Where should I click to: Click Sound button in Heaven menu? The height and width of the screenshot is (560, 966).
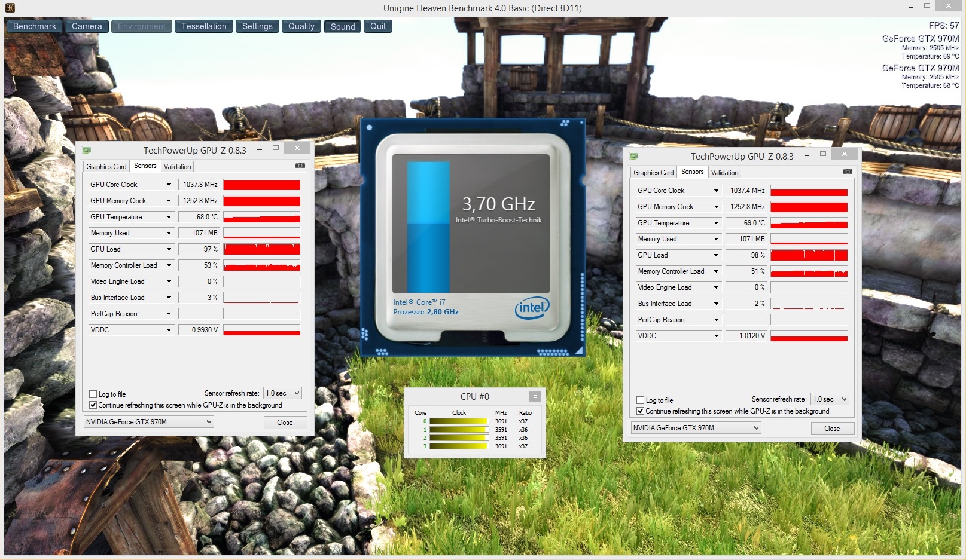[343, 26]
